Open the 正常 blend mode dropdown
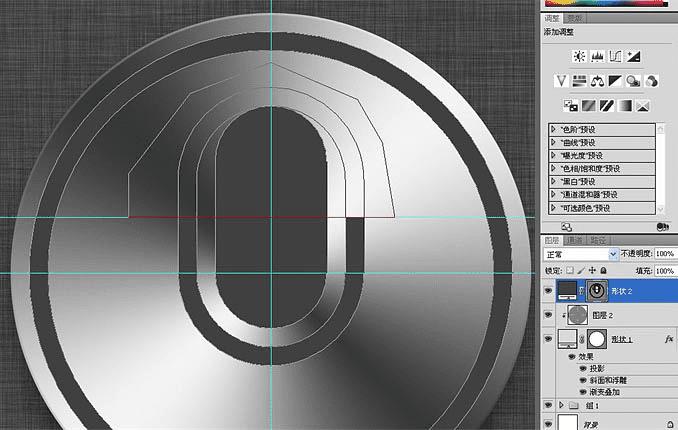This screenshot has width=678, height=430. click(x=581, y=254)
